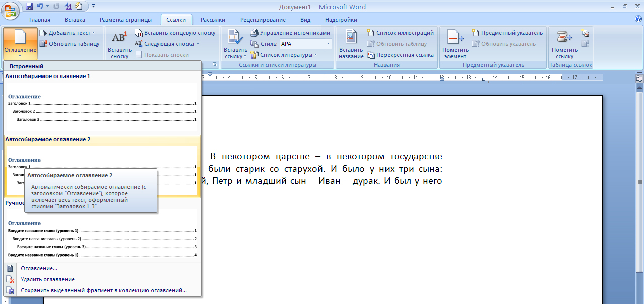Toggle ruler button above vertical scrollbar
This screenshot has height=304, width=644.
pos(639,78)
